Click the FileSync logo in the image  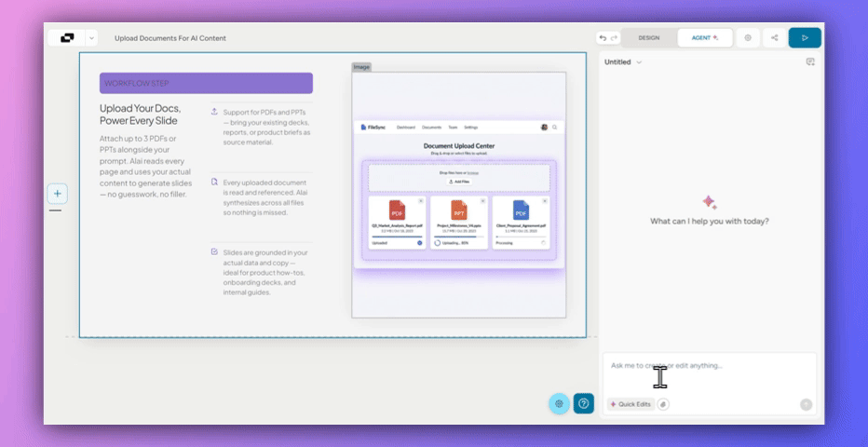(373, 128)
